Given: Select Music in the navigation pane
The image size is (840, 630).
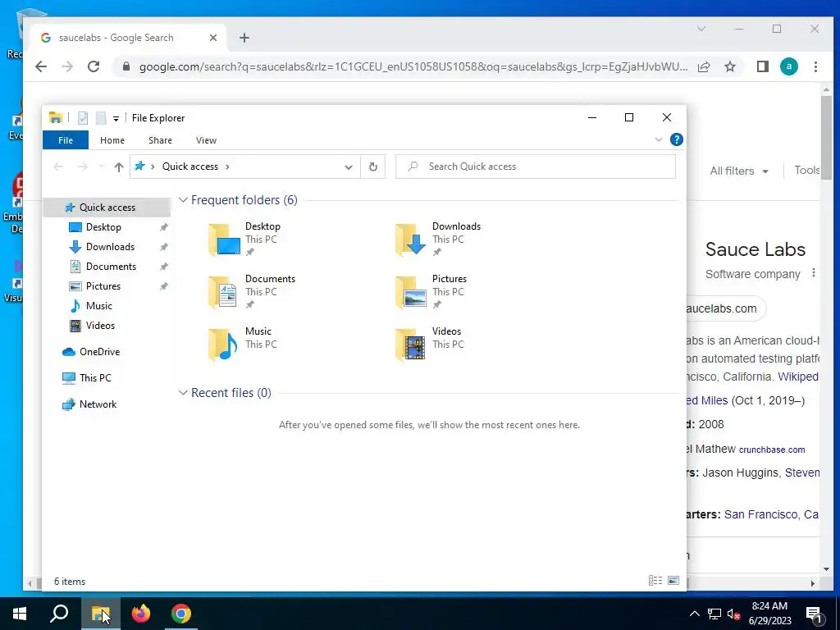Looking at the screenshot, I should pyautogui.click(x=99, y=306).
